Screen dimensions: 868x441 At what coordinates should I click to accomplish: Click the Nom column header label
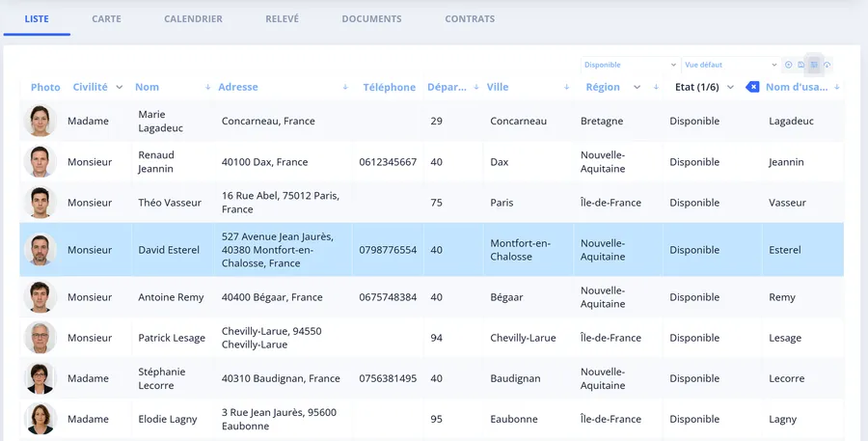[147, 87]
